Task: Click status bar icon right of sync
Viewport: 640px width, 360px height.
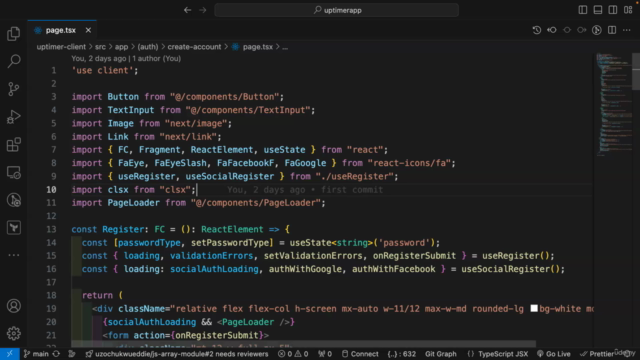Action: 72,354
